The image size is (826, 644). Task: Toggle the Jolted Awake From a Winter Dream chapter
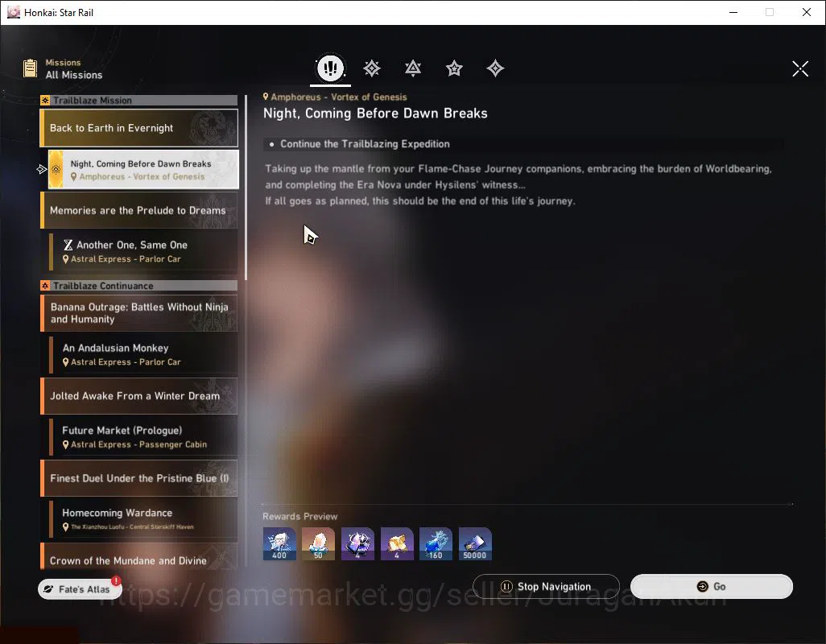pos(139,396)
